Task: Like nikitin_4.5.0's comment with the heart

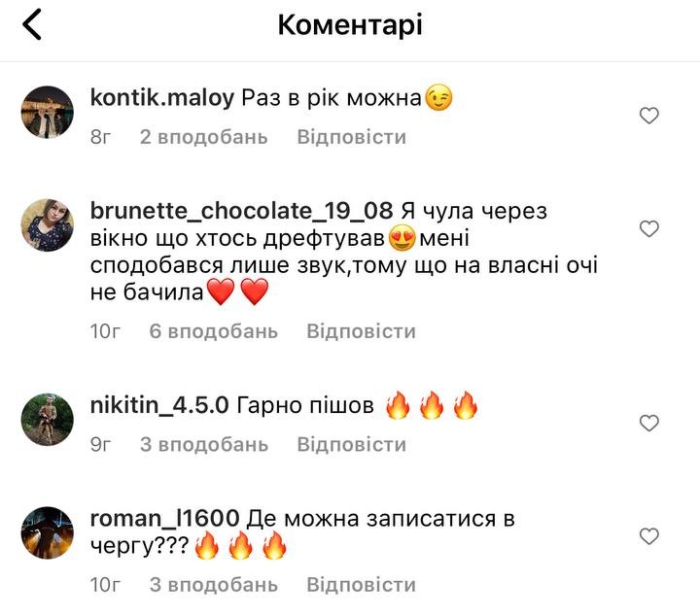Action: click(x=648, y=423)
